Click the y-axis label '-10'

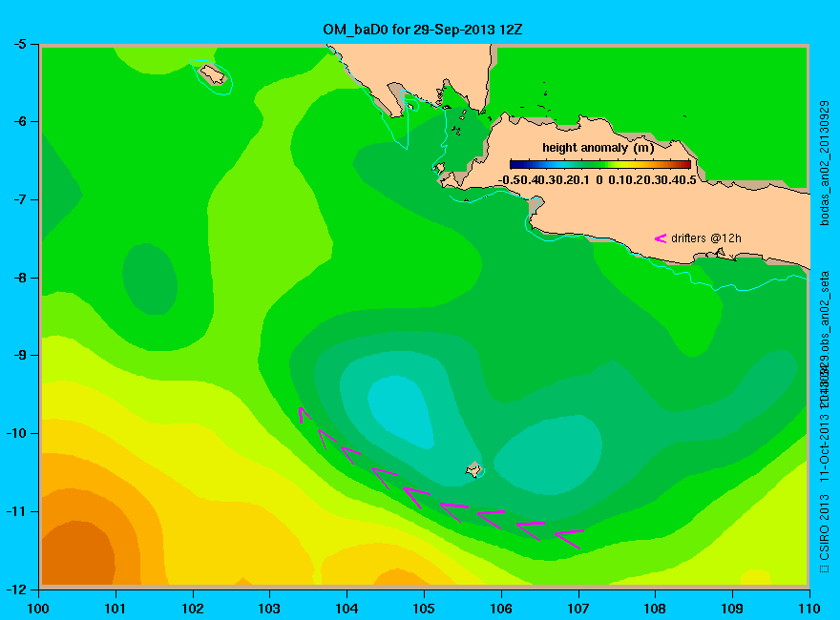click(x=16, y=433)
